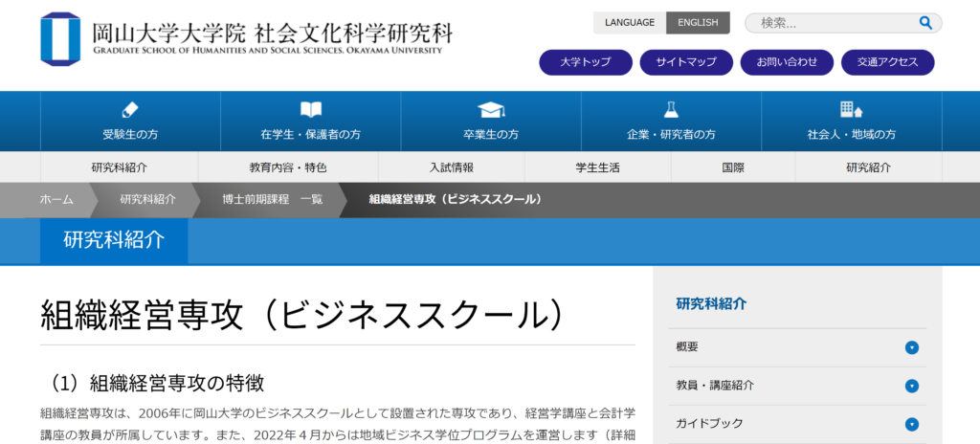This screenshot has height=444, width=980.
Task: Click the pencil icon for prospective students
Action: [x=130, y=109]
